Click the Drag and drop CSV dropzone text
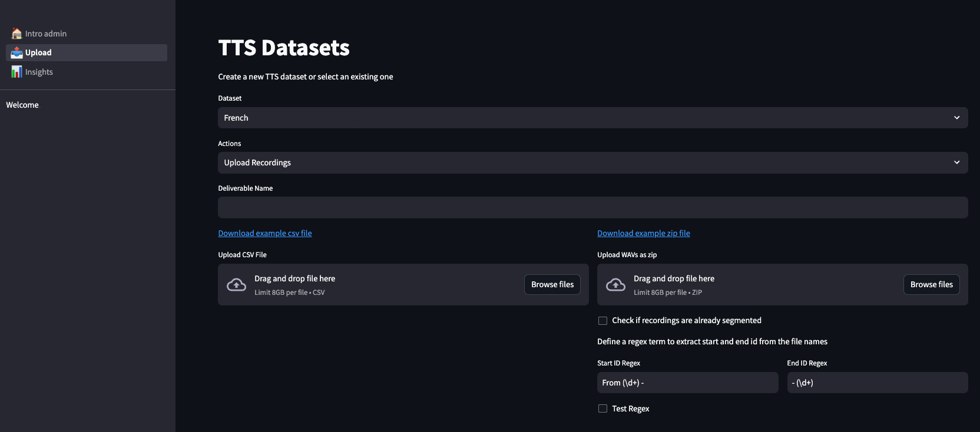 click(x=294, y=278)
